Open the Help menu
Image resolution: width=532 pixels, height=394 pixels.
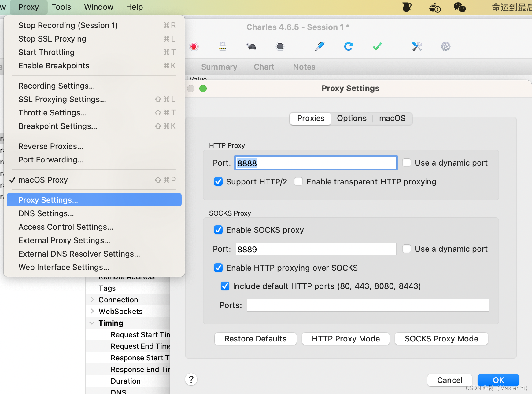pyautogui.click(x=134, y=7)
